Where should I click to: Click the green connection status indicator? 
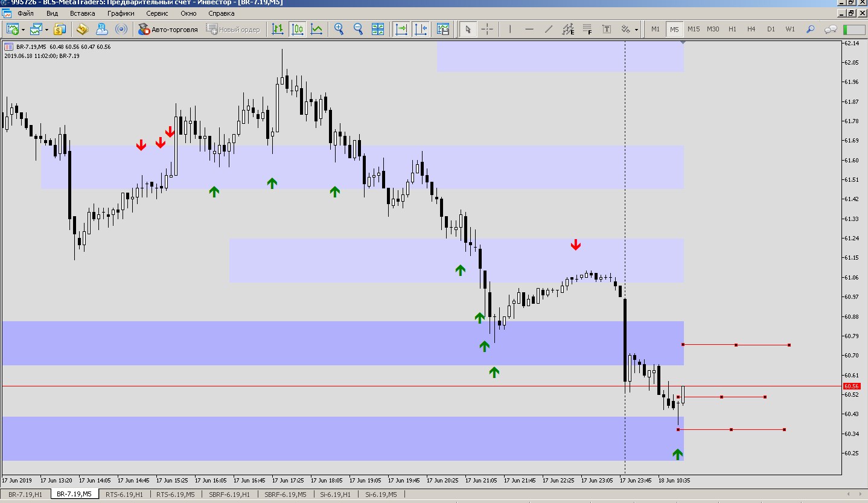[854, 29]
